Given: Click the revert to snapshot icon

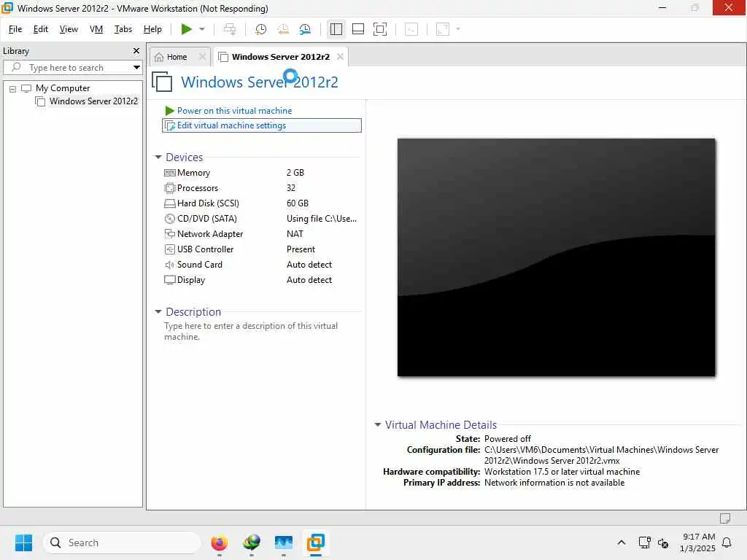Looking at the screenshot, I should click(283, 29).
